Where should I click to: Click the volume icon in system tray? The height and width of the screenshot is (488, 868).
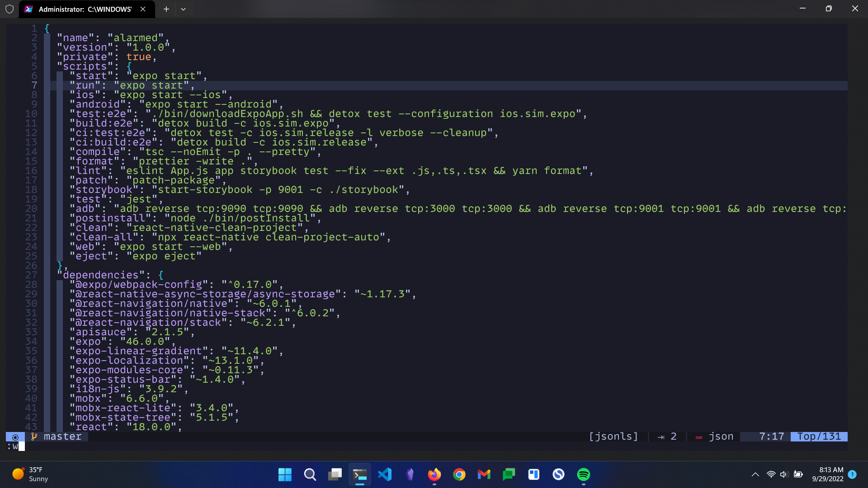click(x=784, y=474)
